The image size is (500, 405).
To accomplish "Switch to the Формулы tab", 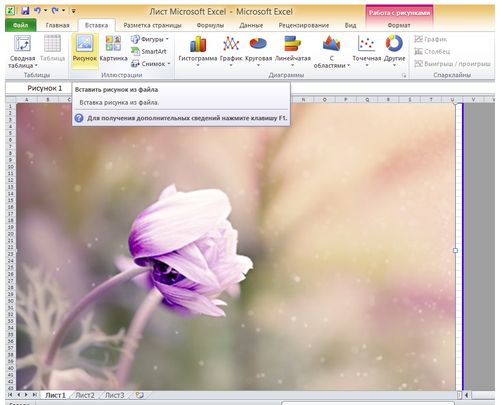I will (x=210, y=25).
